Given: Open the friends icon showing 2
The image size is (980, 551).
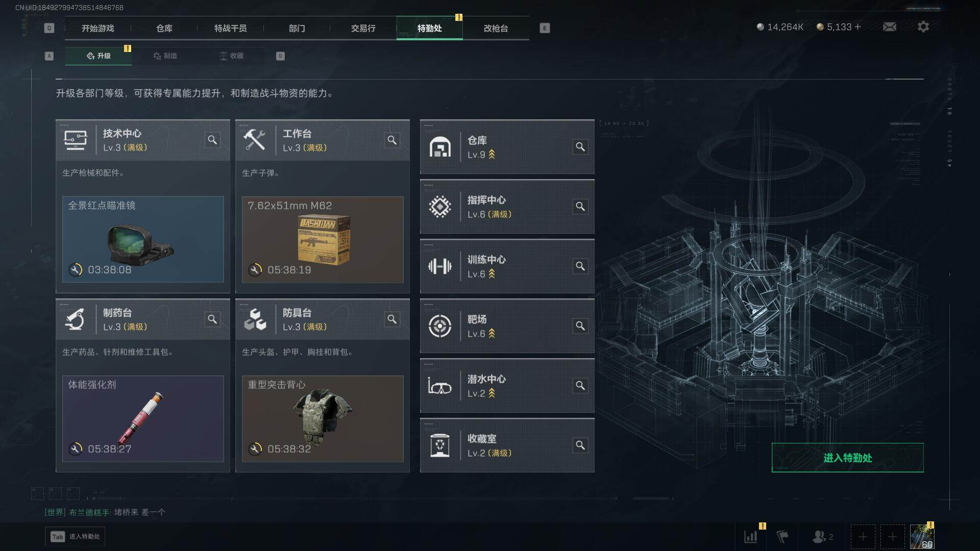Looking at the screenshot, I should 822,537.
